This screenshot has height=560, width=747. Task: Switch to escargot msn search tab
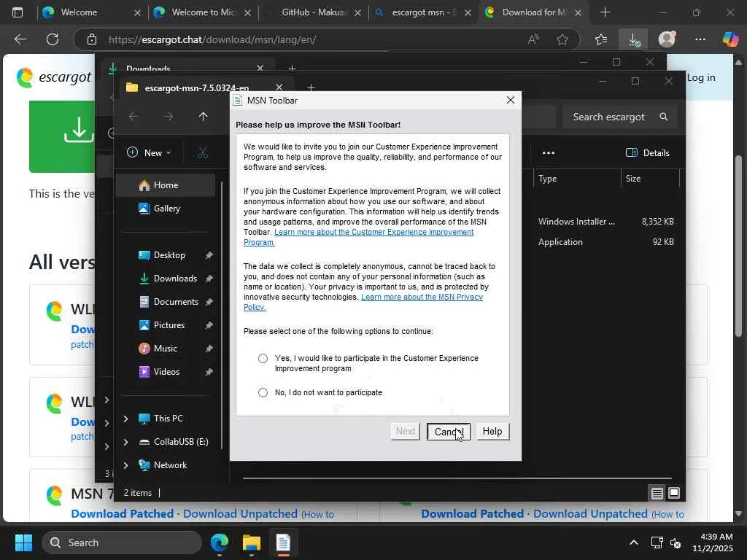pos(423,12)
